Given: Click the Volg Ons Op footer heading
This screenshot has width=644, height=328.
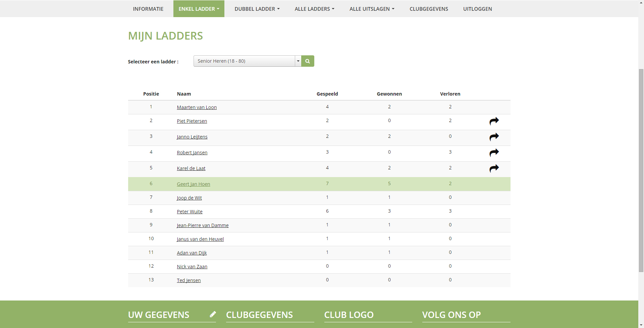Looking at the screenshot, I should pyautogui.click(x=451, y=315).
